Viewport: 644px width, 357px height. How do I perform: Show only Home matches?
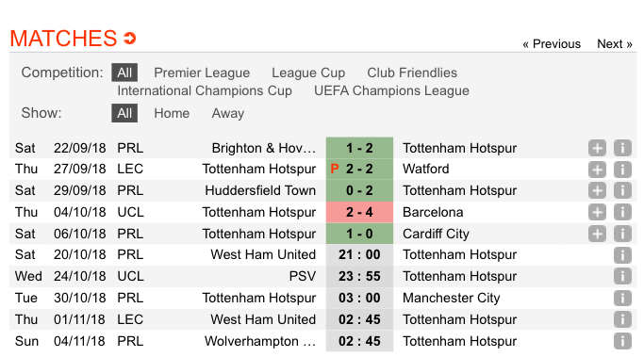pos(172,113)
